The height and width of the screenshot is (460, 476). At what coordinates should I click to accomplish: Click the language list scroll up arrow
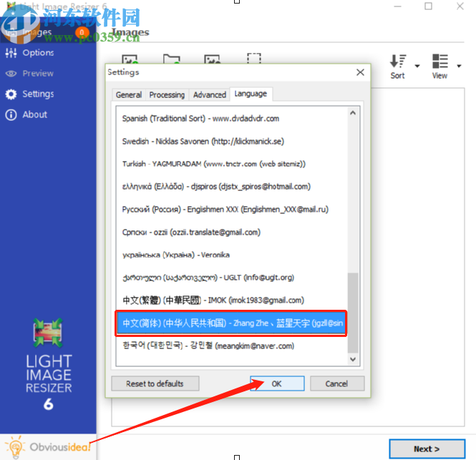353,113
